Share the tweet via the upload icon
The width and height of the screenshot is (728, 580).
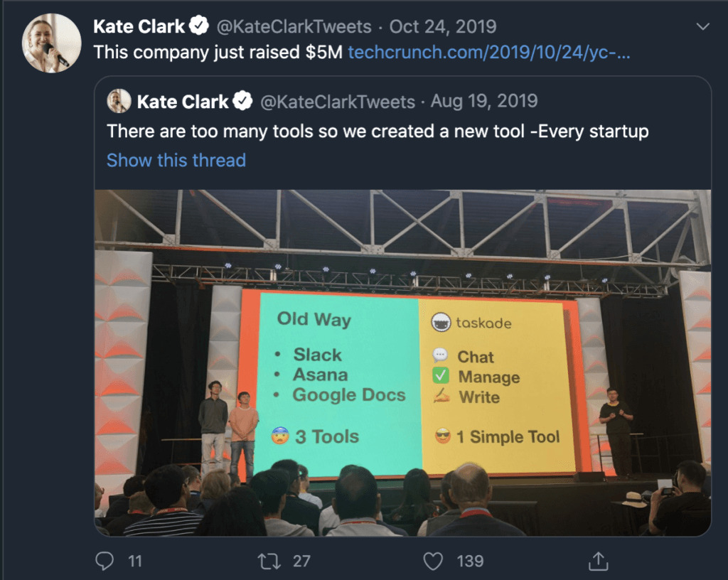[597, 561]
